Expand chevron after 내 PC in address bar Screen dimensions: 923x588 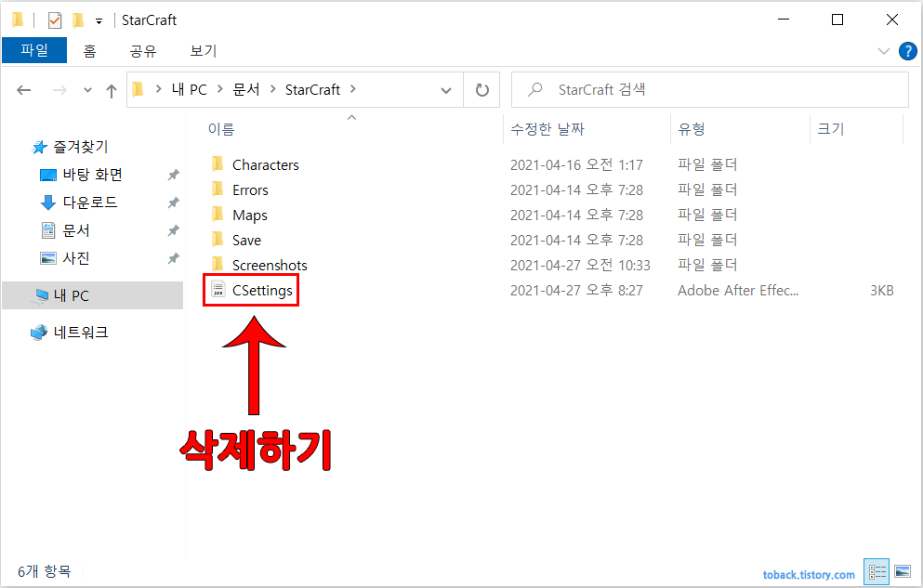coord(220,89)
